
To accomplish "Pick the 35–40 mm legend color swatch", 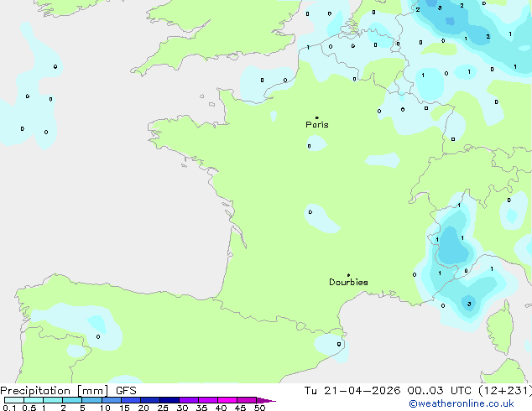I will pyautogui.click(x=208, y=400).
